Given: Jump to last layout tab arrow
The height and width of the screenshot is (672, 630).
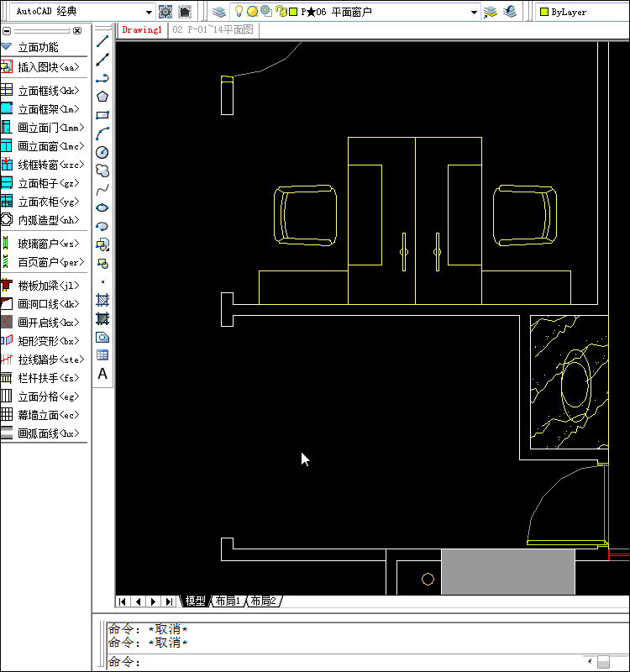Looking at the screenshot, I should (x=169, y=601).
